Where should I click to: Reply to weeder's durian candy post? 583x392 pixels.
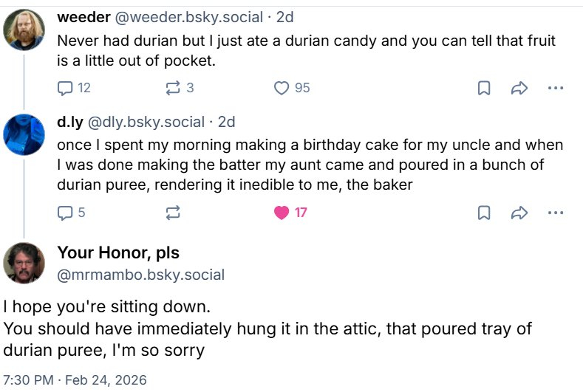(x=66, y=88)
